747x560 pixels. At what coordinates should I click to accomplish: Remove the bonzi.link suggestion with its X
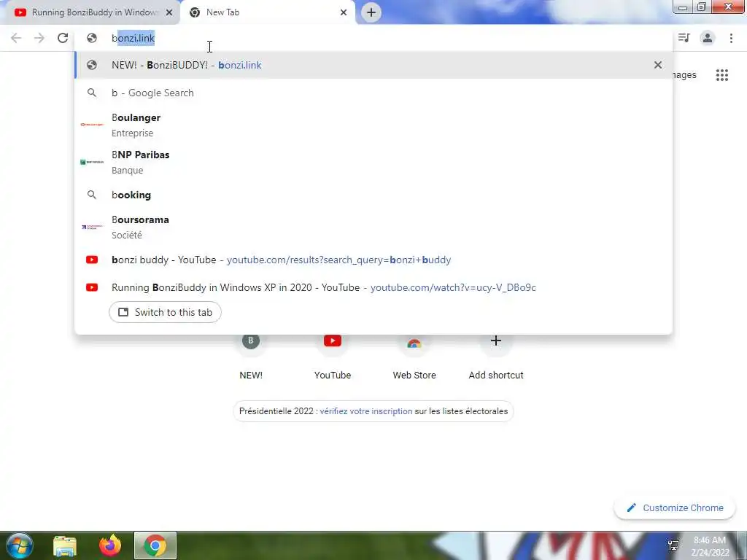click(x=658, y=65)
